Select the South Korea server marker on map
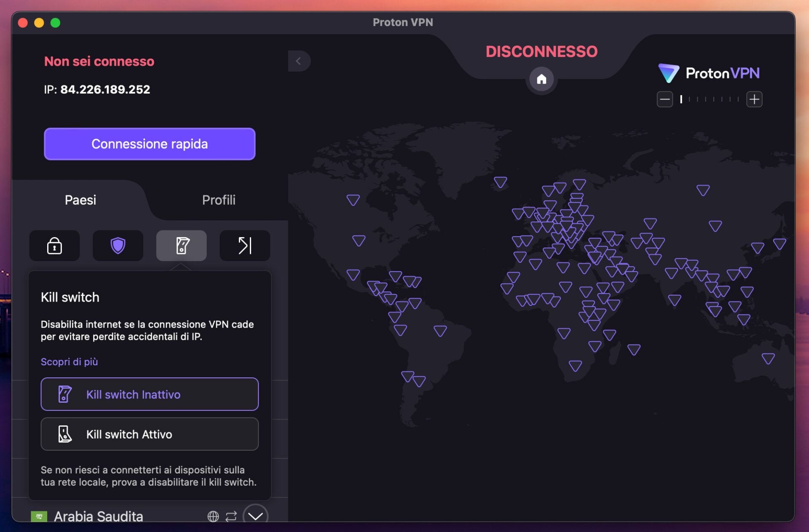Viewport: 809px width, 532px height. 758,248
